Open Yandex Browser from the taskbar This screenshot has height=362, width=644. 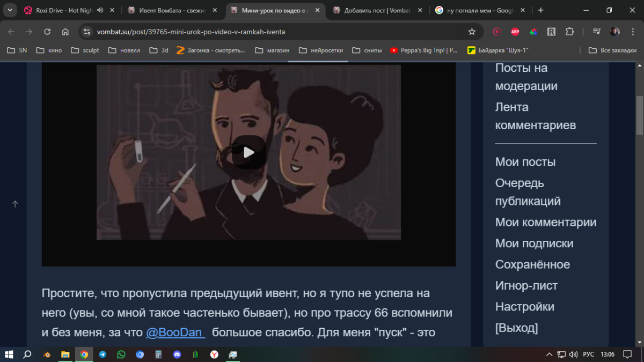tap(214, 354)
